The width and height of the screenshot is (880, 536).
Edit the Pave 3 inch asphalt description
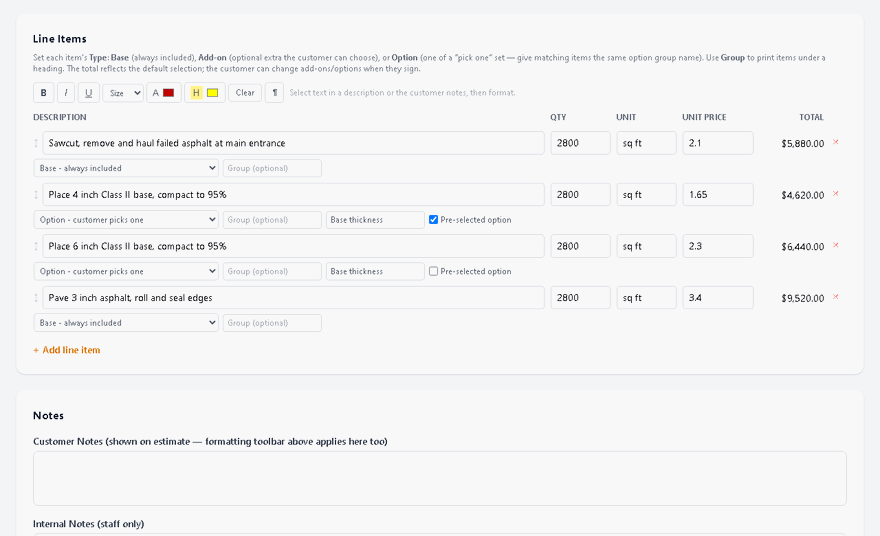tap(294, 298)
